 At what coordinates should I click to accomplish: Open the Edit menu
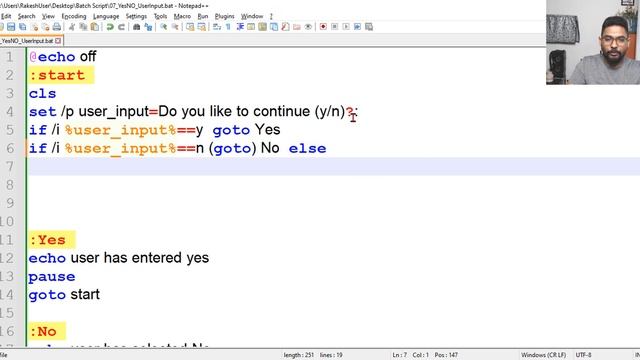[6, 16]
